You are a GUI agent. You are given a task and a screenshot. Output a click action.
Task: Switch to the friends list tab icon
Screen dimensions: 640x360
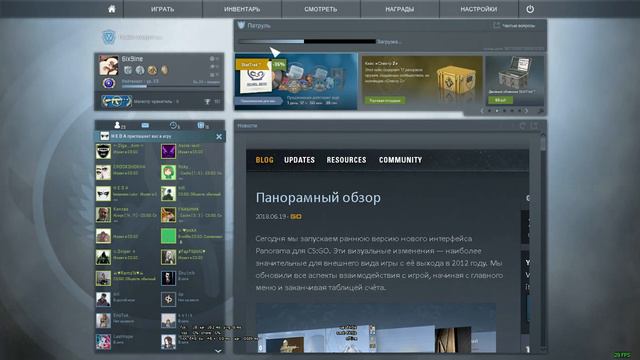tap(118, 125)
